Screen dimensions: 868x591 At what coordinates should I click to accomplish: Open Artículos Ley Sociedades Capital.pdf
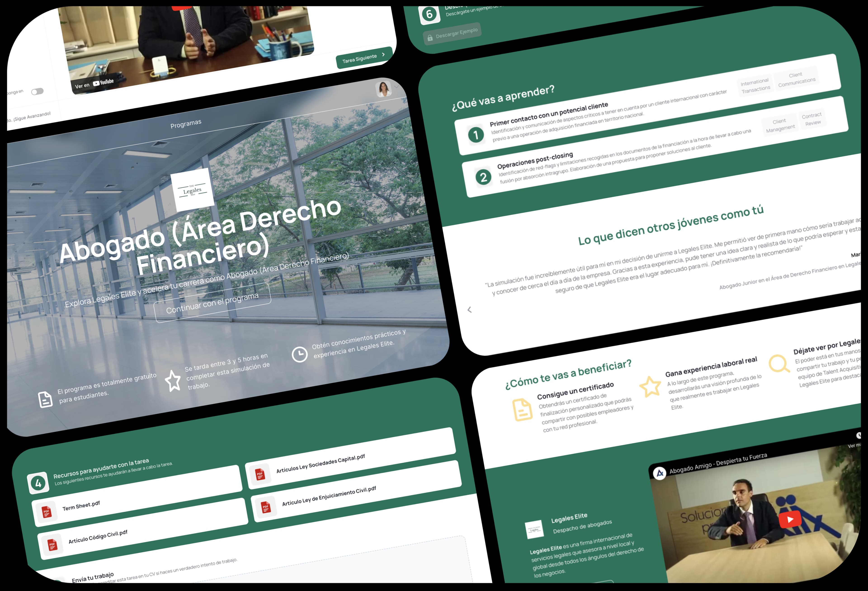tap(350, 458)
